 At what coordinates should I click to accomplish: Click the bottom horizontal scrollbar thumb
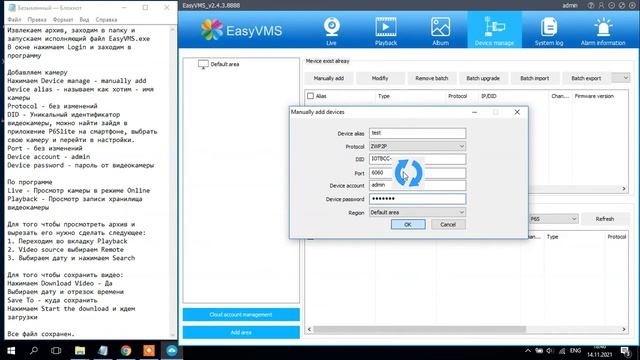tap(420, 329)
